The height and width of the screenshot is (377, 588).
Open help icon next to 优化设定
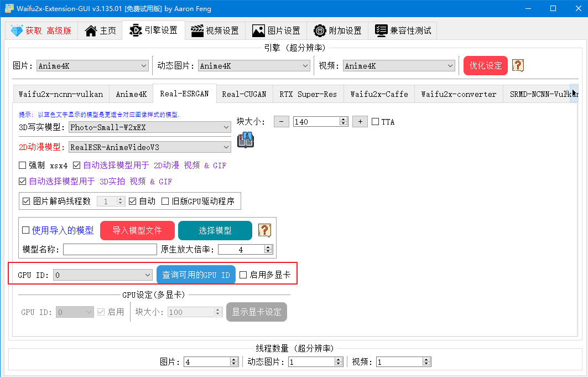tap(518, 66)
